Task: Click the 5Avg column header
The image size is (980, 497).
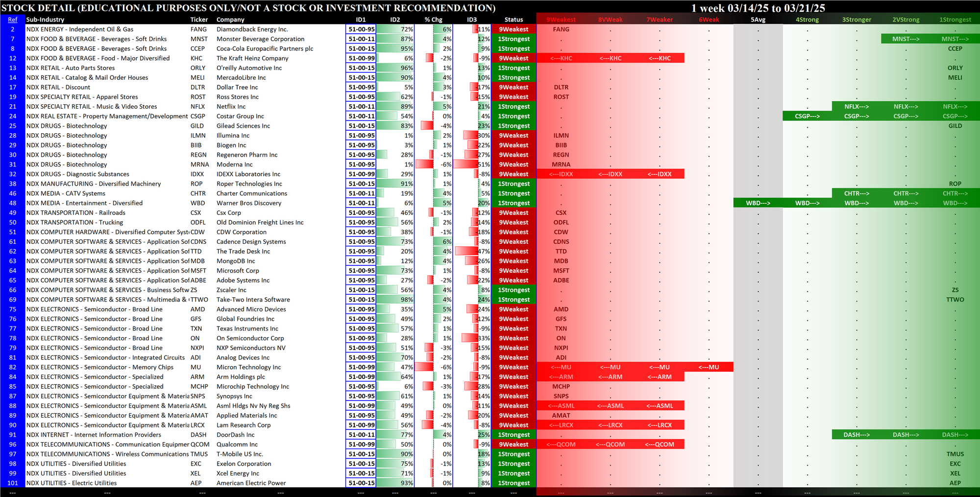Action: (758, 20)
